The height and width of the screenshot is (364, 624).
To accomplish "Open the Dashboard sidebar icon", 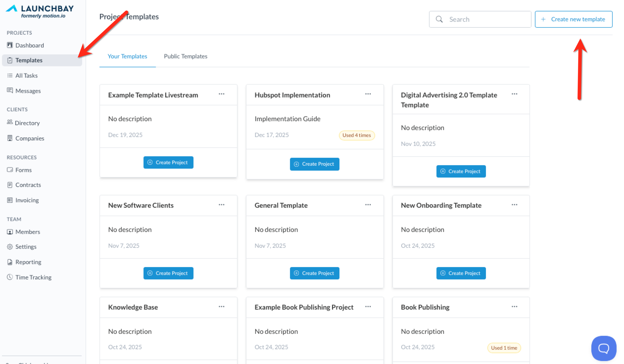I will (10, 45).
